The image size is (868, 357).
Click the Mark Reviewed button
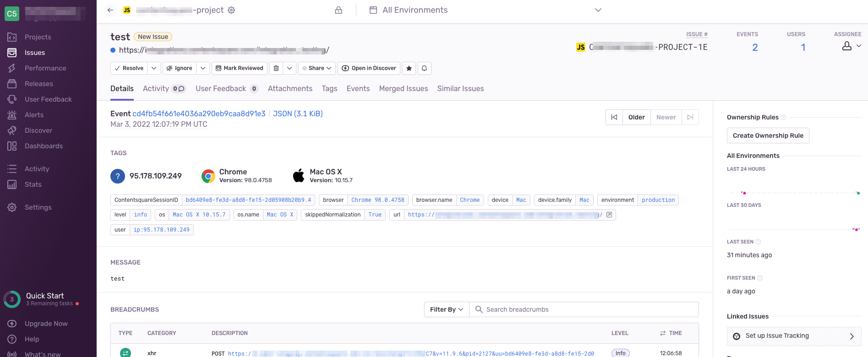point(240,68)
